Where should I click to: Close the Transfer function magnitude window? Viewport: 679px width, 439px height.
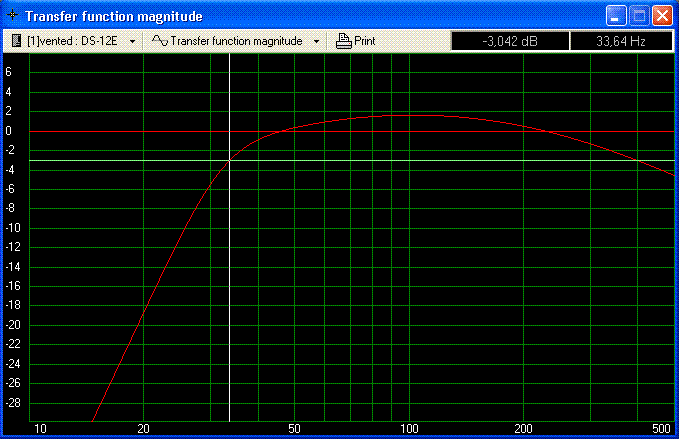(662, 16)
